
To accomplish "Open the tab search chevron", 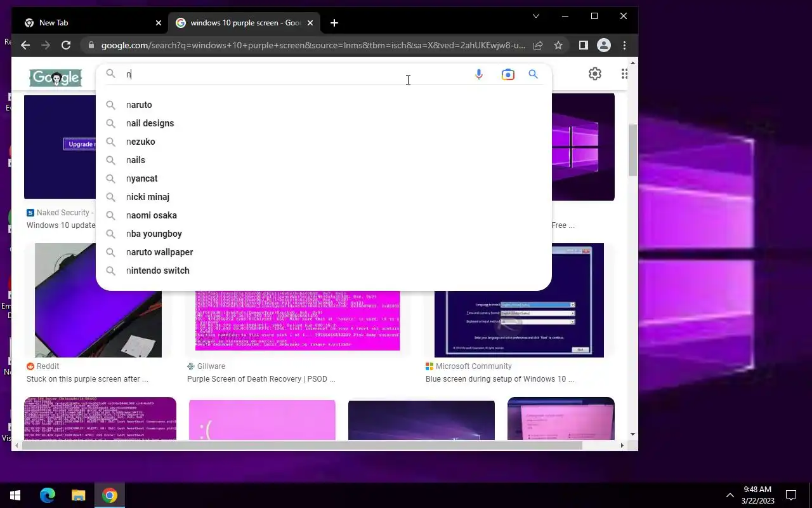I will pos(536,16).
